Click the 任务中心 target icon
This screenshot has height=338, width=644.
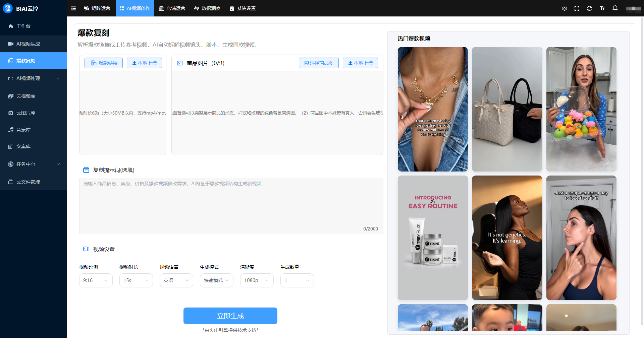point(11,164)
